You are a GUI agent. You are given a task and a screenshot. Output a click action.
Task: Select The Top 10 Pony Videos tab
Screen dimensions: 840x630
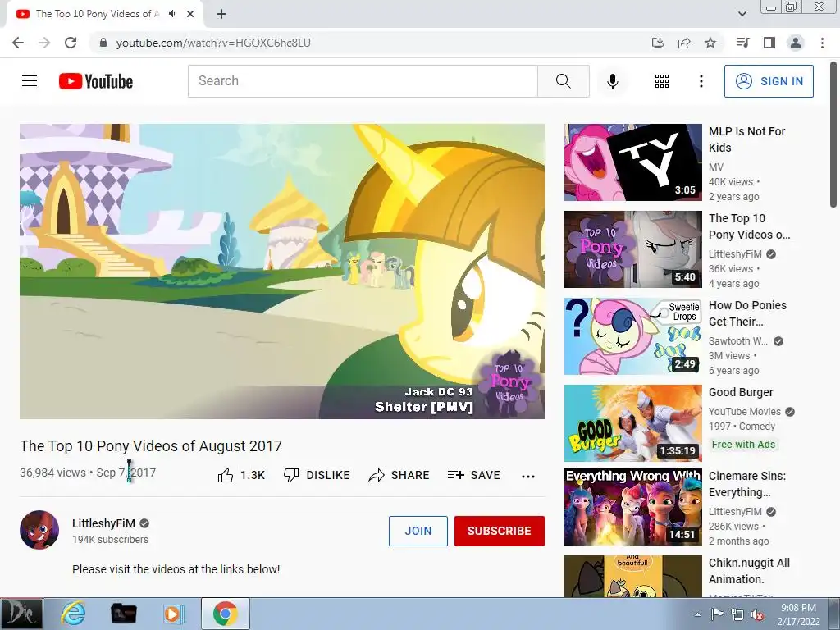tap(98, 14)
